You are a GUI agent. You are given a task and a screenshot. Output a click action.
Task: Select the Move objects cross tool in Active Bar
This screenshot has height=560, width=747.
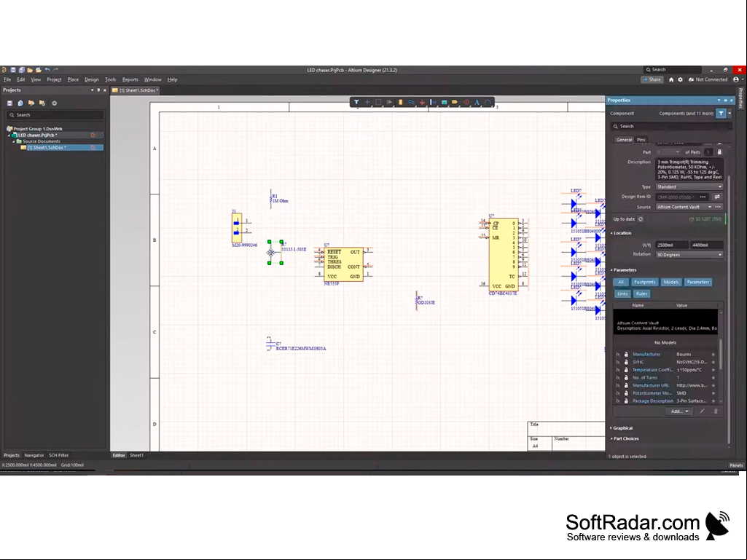coord(367,102)
